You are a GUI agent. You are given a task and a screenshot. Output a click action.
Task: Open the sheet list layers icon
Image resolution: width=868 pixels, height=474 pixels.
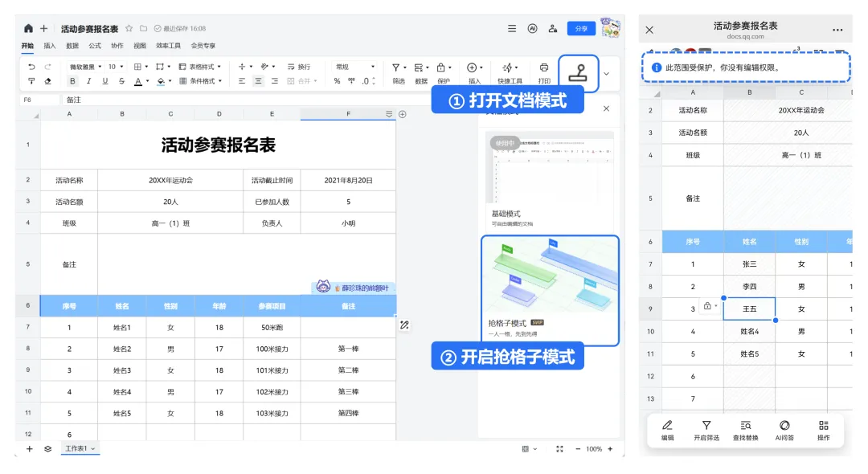tap(48, 449)
